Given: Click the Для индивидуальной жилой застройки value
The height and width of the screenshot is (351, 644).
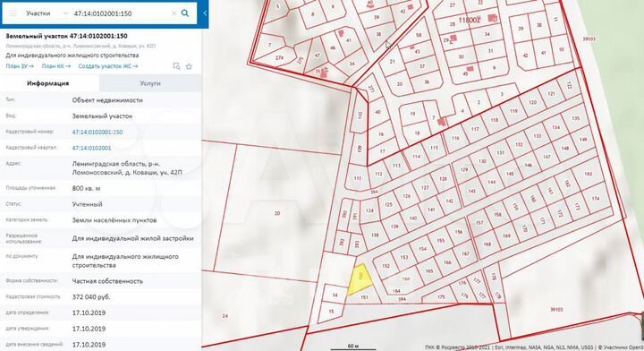Looking at the screenshot, I should click(x=132, y=238).
